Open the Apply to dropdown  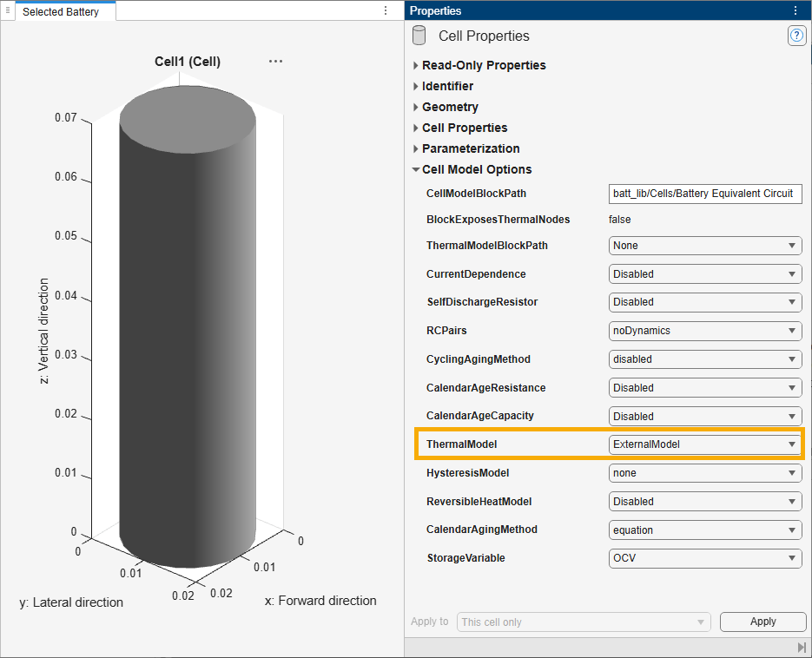[x=584, y=622]
